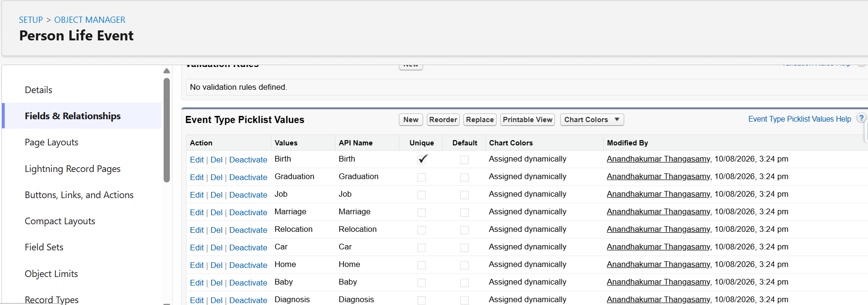Check the Unique box for Graduation
Image resolution: width=868 pixels, height=305 pixels.
(421, 177)
